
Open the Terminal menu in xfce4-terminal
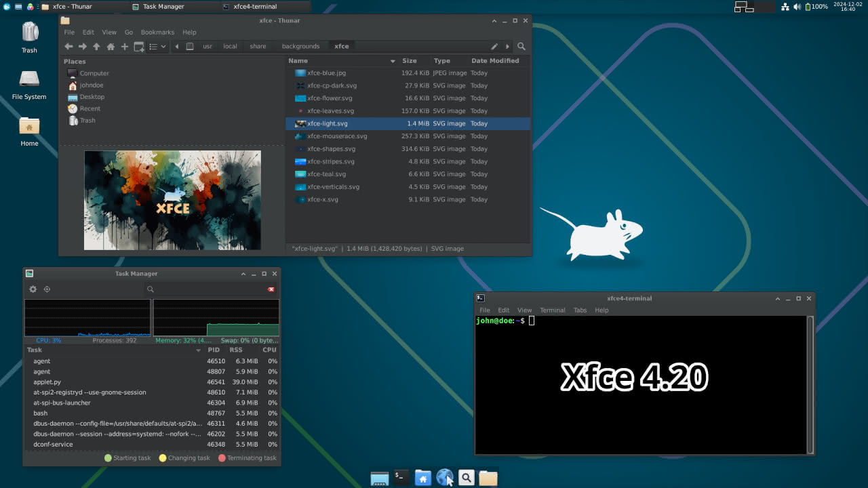click(552, 310)
